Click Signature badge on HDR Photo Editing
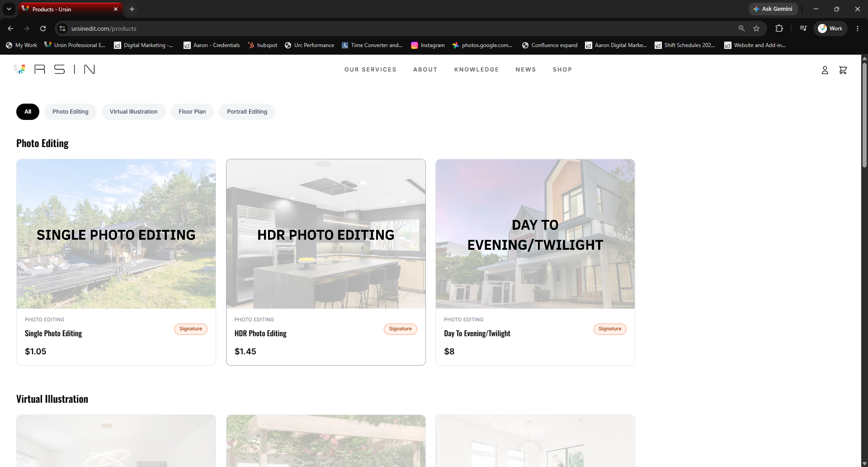This screenshot has height=467, width=868. pos(401,329)
